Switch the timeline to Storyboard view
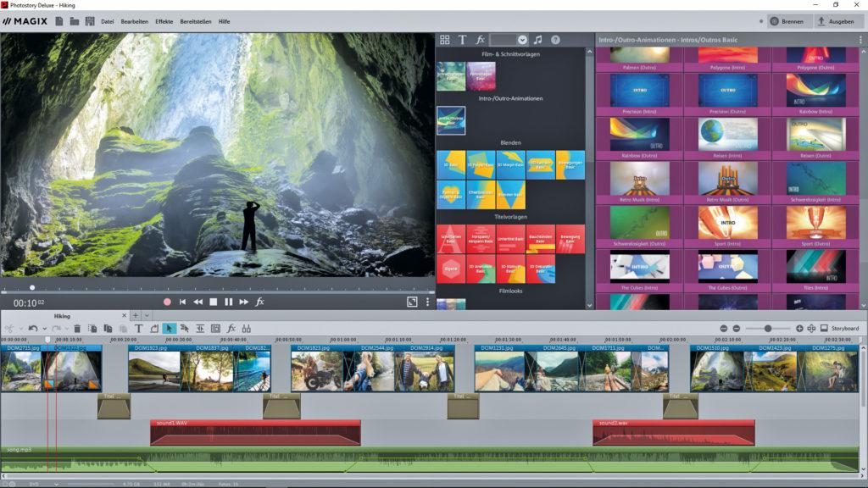868x488 pixels. point(838,328)
